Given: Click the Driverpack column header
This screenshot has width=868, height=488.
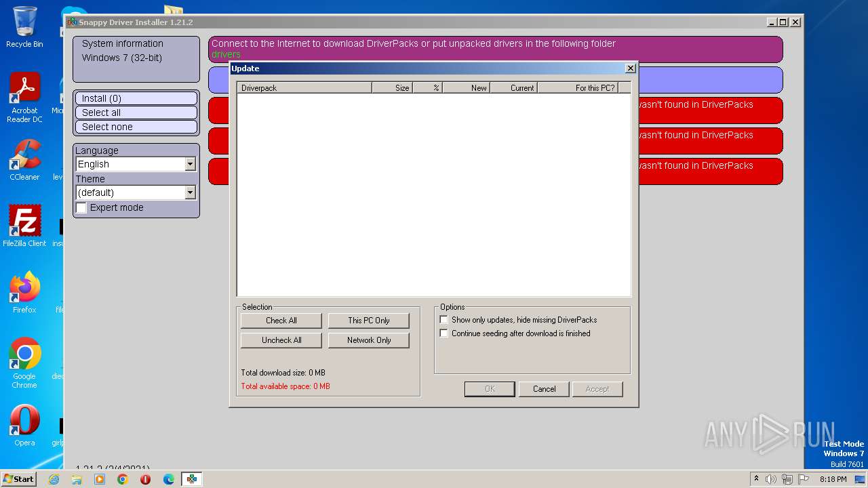Looking at the screenshot, I should click(304, 87).
